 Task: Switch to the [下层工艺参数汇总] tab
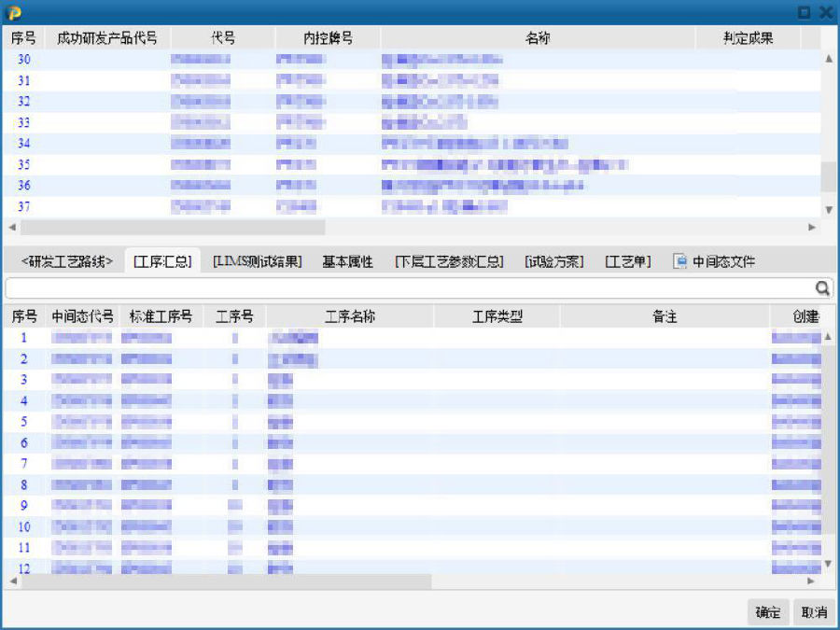point(448,262)
